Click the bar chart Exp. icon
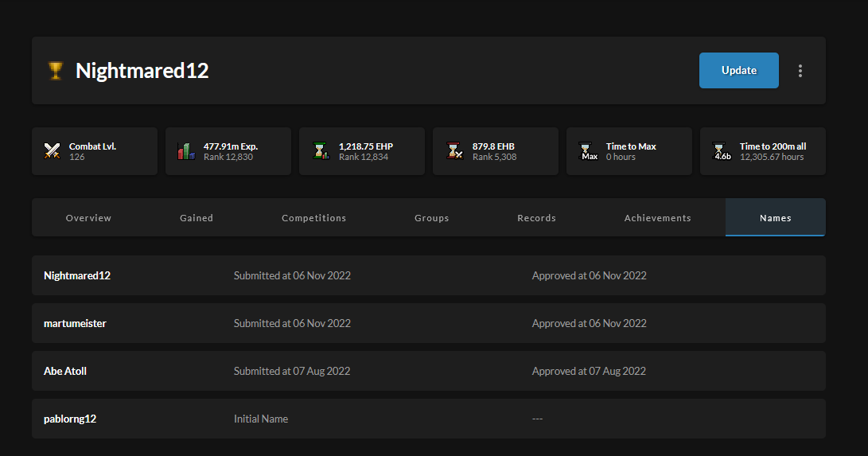The image size is (868, 456). [x=186, y=151]
